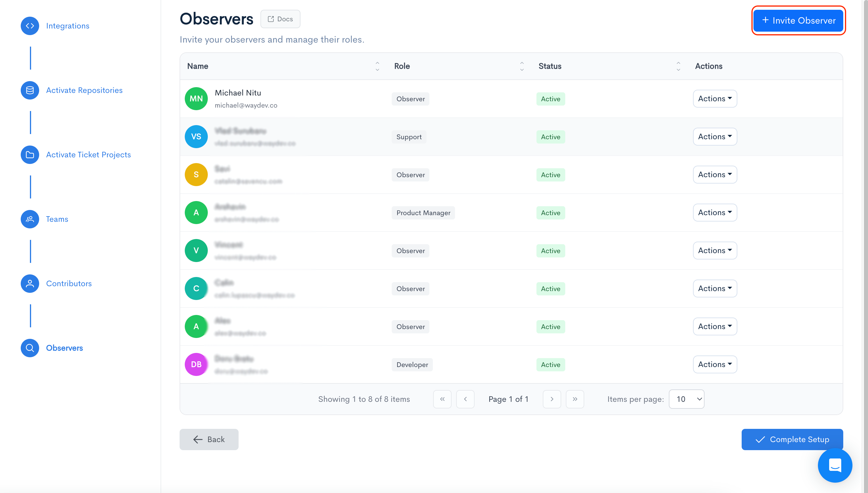868x493 pixels.
Task: Click the Contributors person icon
Action: (30, 283)
